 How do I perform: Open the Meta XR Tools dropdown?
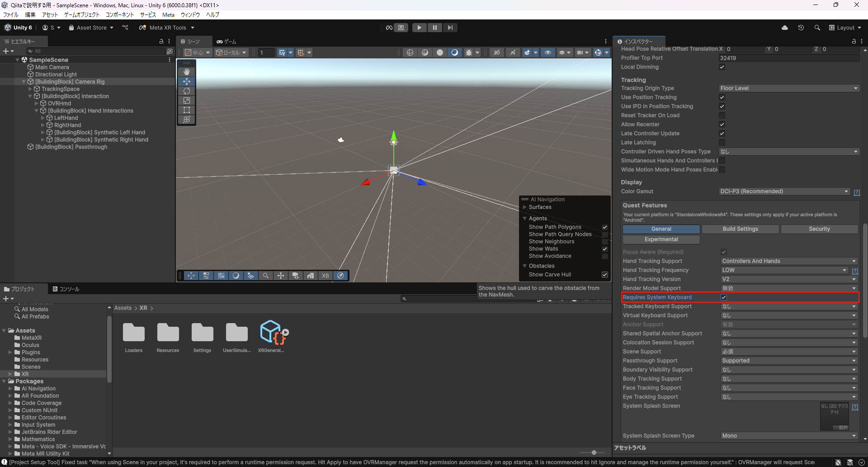click(x=167, y=28)
